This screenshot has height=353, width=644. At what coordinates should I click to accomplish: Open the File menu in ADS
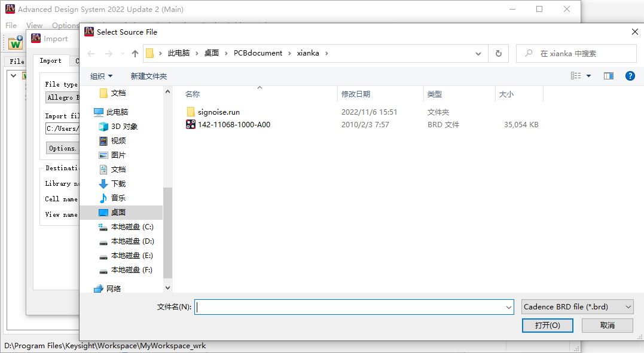coord(11,26)
